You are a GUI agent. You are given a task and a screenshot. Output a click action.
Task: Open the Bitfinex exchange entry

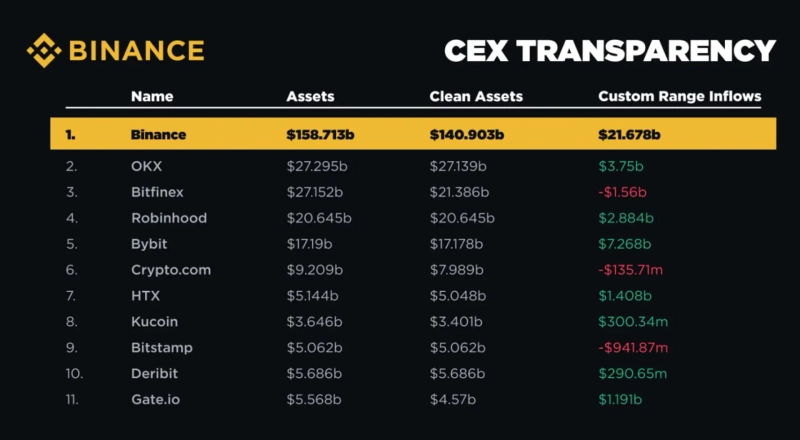click(157, 192)
